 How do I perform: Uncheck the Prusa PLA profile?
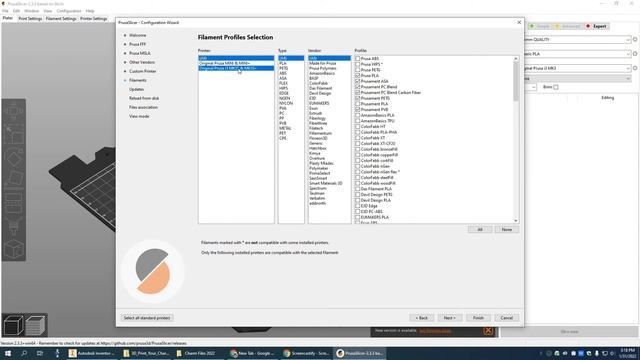[358, 76]
